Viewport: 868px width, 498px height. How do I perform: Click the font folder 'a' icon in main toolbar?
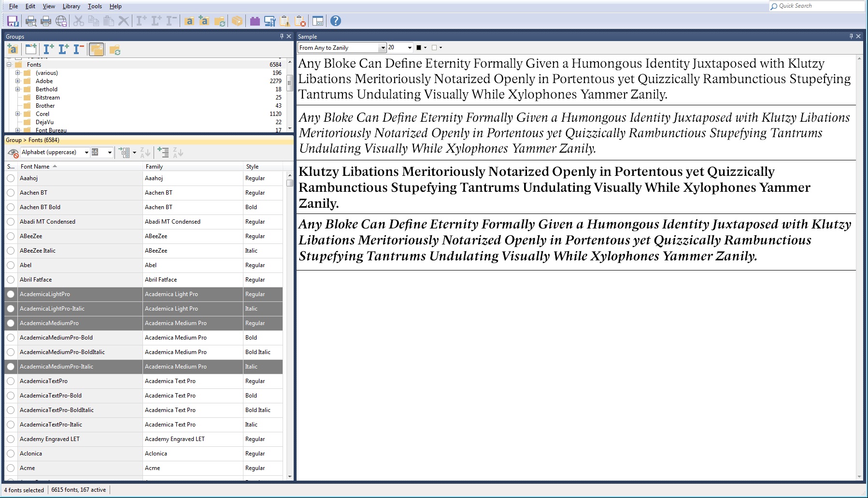pos(189,21)
